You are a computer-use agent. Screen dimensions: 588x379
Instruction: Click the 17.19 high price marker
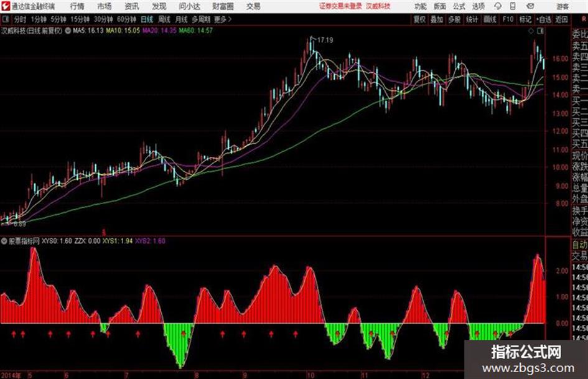point(325,40)
